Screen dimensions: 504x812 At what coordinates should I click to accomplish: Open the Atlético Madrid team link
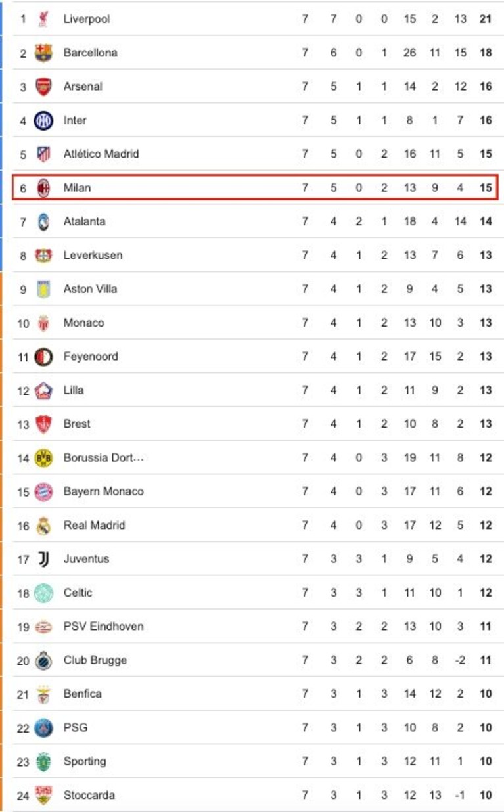click(101, 154)
